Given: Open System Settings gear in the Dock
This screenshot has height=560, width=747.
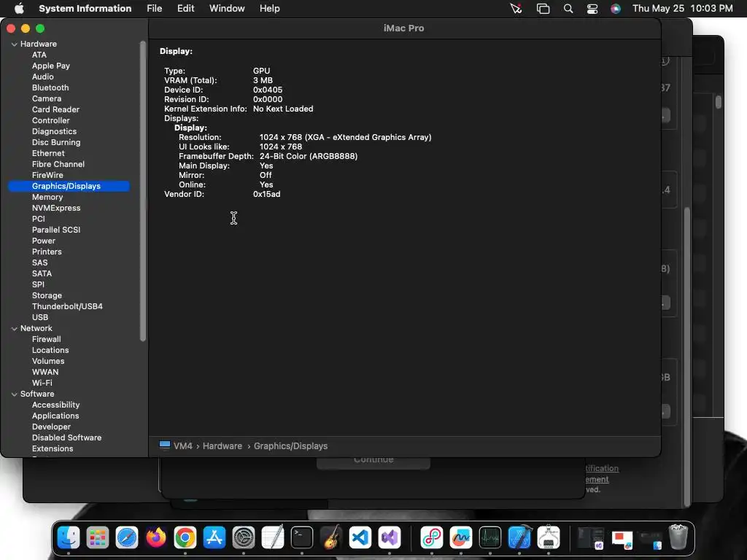Looking at the screenshot, I should pyautogui.click(x=244, y=537).
